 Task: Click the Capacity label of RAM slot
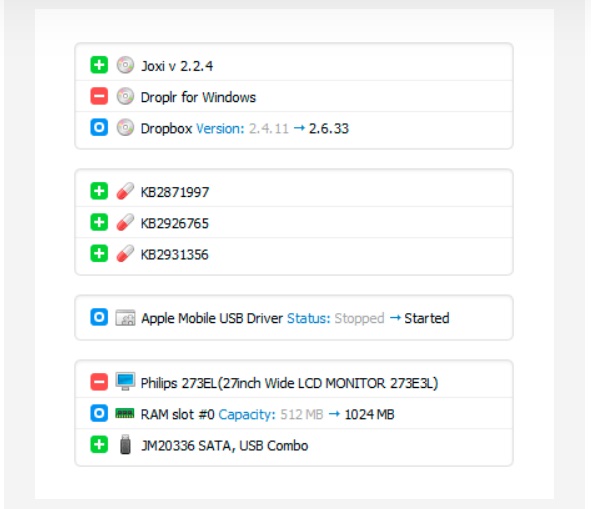(x=247, y=414)
